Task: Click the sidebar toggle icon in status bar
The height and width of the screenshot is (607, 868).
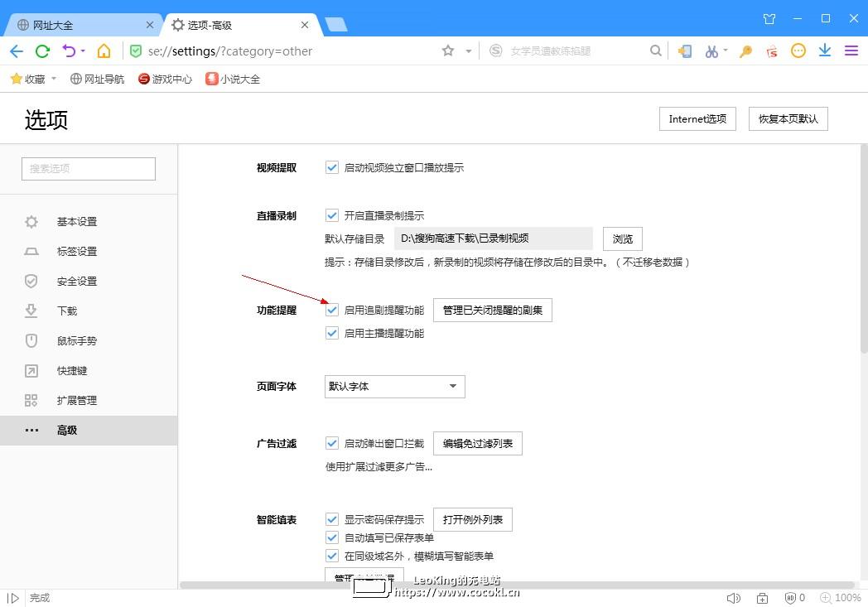Action: click(x=13, y=598)
